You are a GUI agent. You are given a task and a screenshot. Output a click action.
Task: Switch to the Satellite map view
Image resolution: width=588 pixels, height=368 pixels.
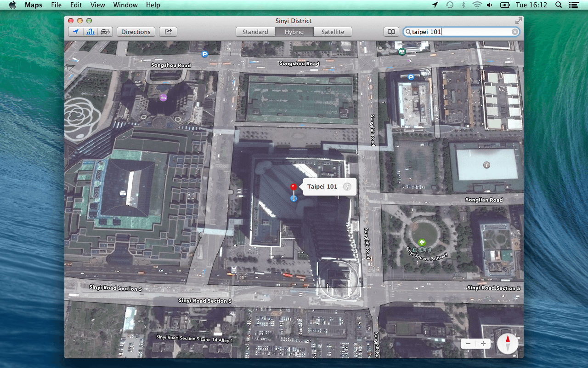[x=333, y=32]
